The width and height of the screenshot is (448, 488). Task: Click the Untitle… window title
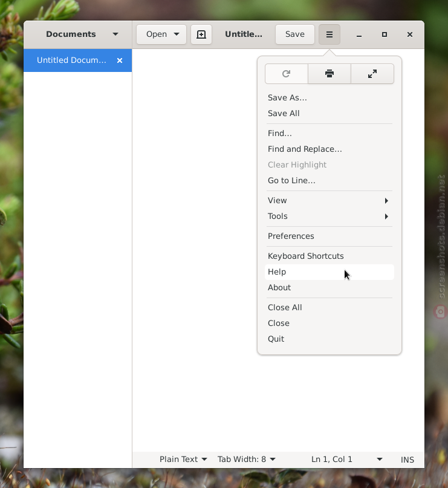244,34
